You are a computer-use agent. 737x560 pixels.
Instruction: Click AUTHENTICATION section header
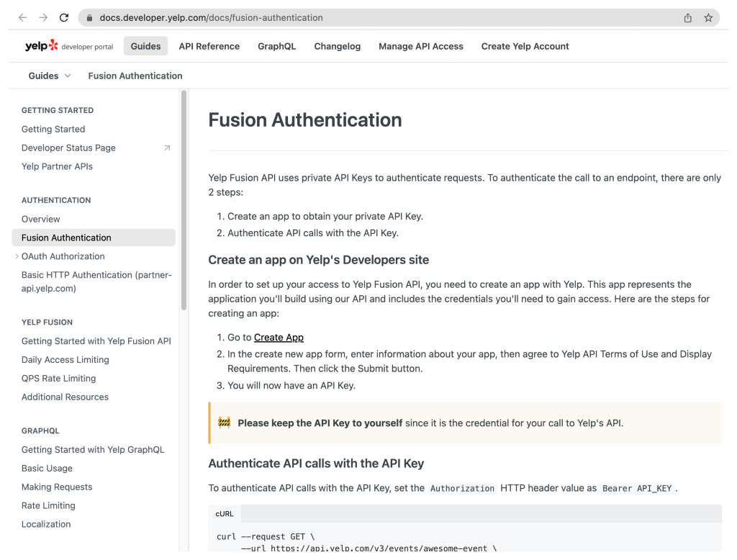[56, 200]
